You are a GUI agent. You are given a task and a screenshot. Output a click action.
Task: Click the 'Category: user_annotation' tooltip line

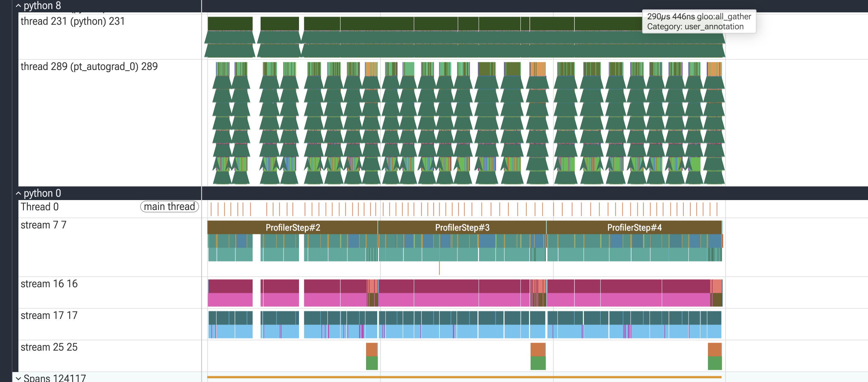[x=695, y=27]
